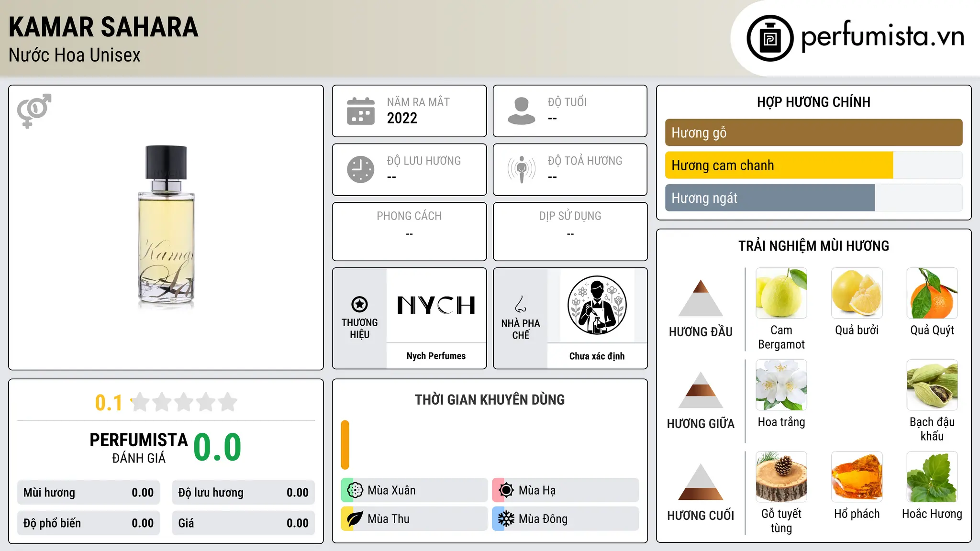The image size is (980, 551).
Task: Click the KAMAR SAHARA title
Action: (x=103, y=27)
